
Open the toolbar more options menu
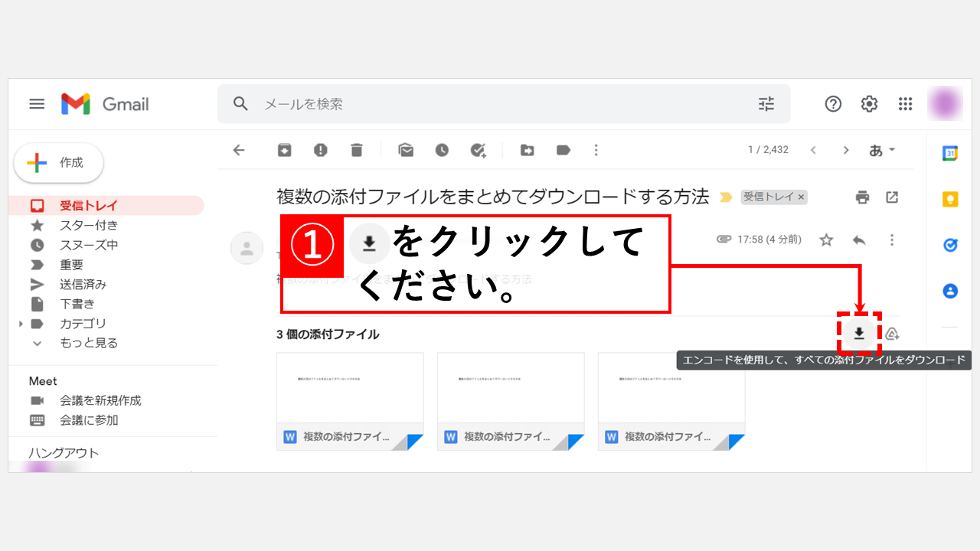pos(596,150)
